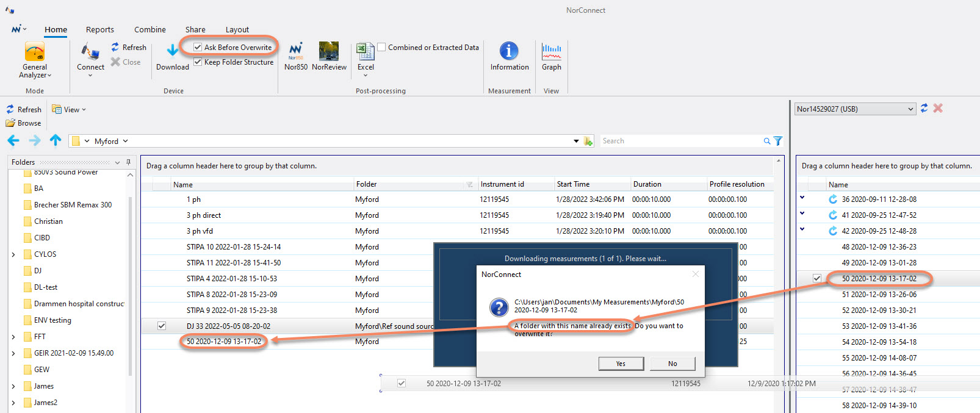Launch NorReview from the ribbon

[329, 50]
